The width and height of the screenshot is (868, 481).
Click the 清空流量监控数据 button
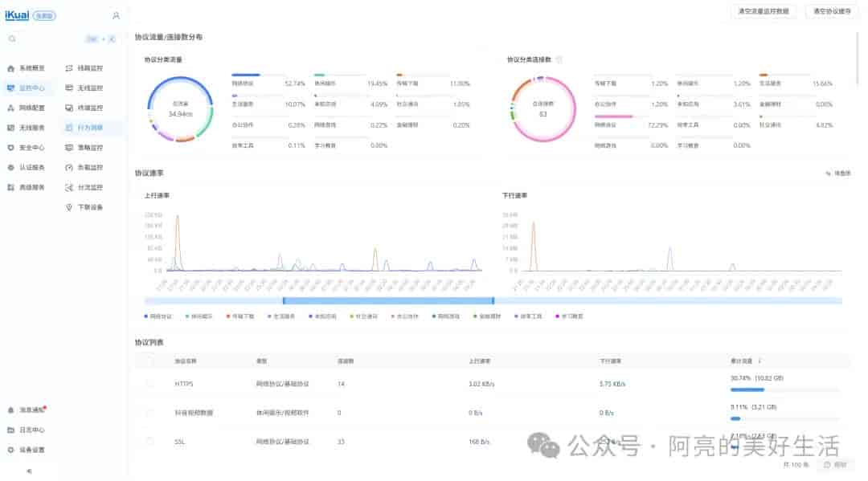tap(764, 11)
